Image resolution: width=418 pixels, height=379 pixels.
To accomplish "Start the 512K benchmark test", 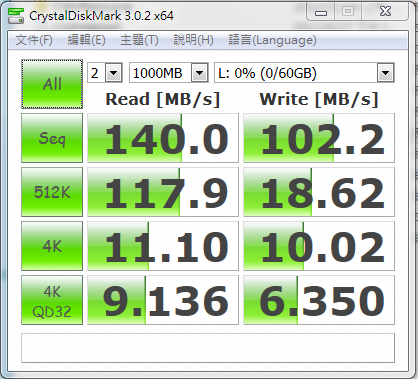I will tap(52, 192).
